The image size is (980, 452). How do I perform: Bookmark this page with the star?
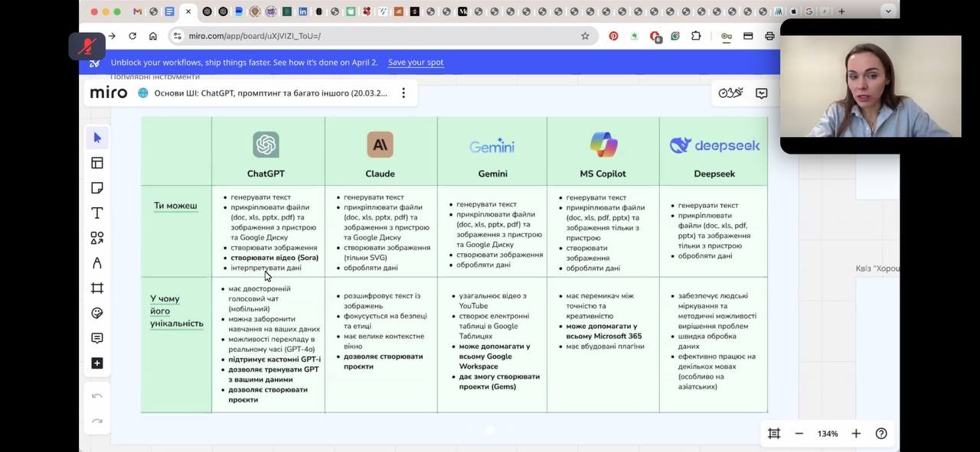[585, 36]
